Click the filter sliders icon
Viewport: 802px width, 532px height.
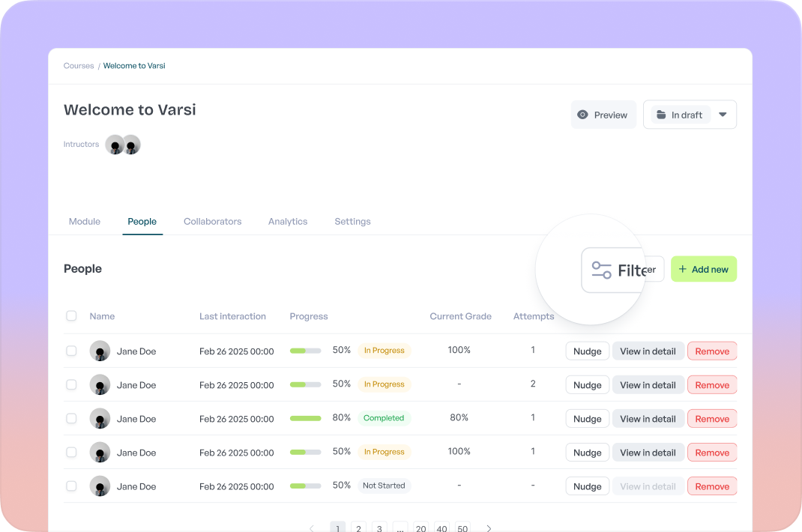(601, 270)
